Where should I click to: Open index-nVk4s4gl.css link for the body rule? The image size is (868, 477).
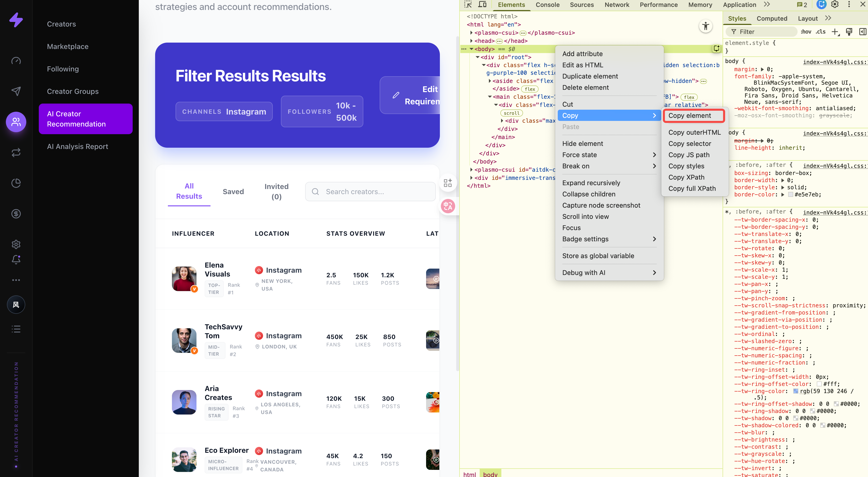(x=834, y=62)
